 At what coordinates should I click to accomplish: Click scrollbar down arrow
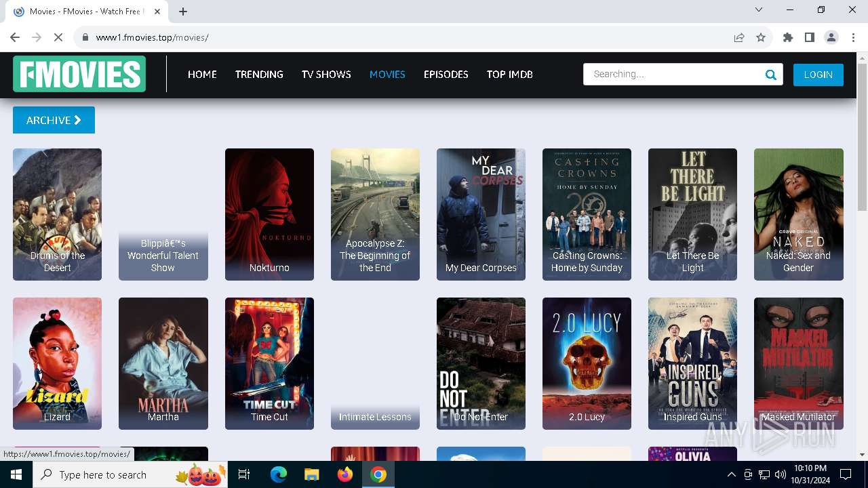click(862, 455)
